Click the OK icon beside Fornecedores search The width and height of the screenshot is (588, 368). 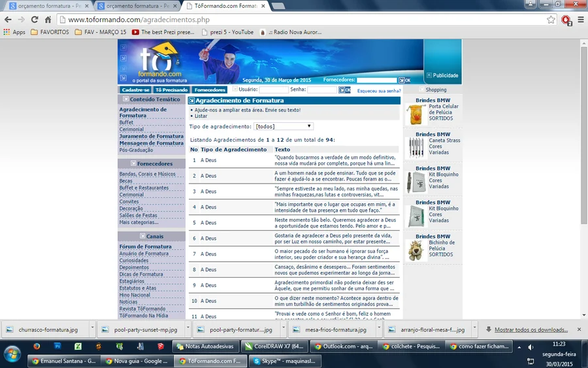coord(404,80)
